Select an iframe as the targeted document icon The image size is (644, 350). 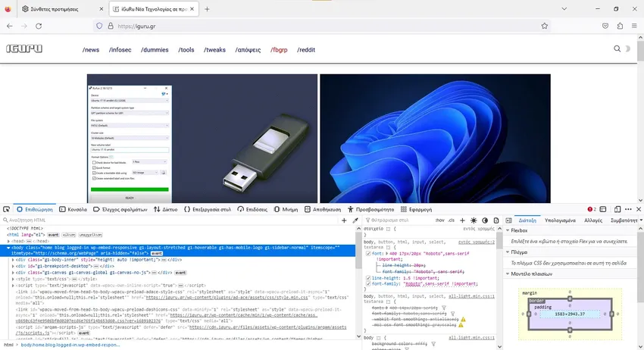(x=603, y=210)
